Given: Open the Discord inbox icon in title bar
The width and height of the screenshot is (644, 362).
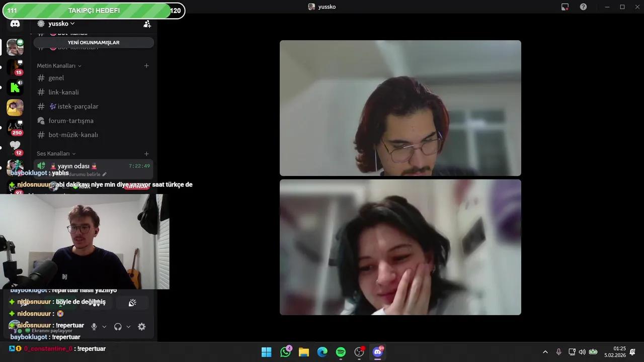Looking at the screenshot, I should click(x=565, y=7).
